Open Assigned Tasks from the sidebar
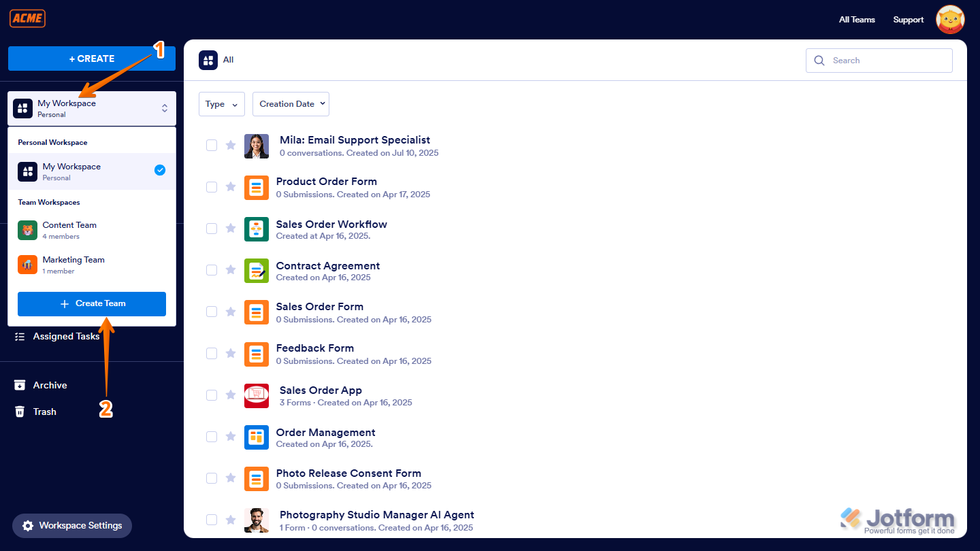This screenshot has width=980, height=551. (66, 336)
